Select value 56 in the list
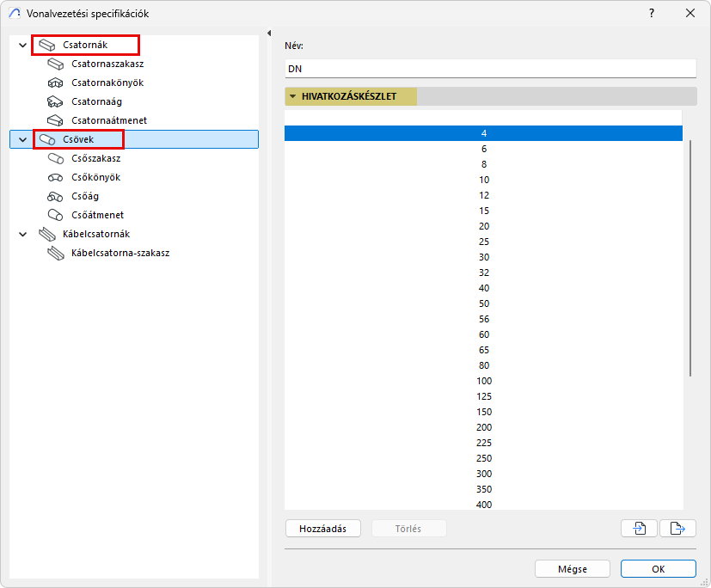Viewport: 711px width, 588px height. coord(483,319)
